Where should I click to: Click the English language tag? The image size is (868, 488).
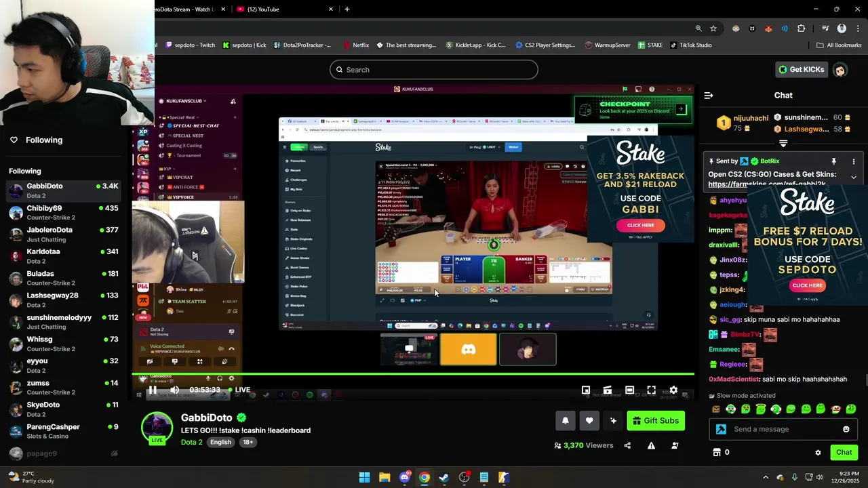coord(220,442)
